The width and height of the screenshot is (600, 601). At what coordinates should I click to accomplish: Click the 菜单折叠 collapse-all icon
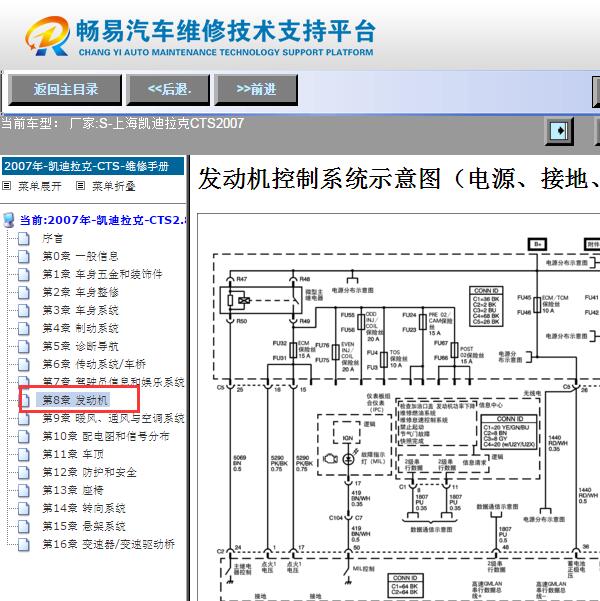point(80,186)
